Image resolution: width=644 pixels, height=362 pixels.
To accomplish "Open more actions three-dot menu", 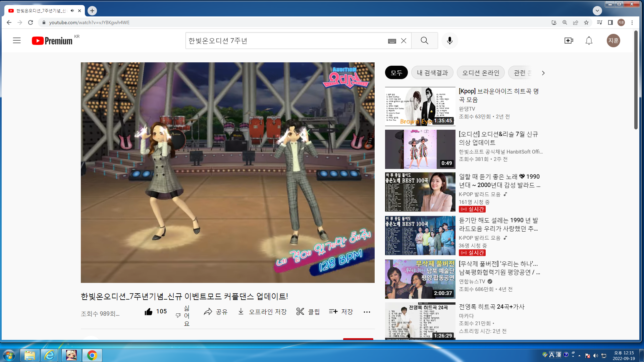I will tap(367, 312).
